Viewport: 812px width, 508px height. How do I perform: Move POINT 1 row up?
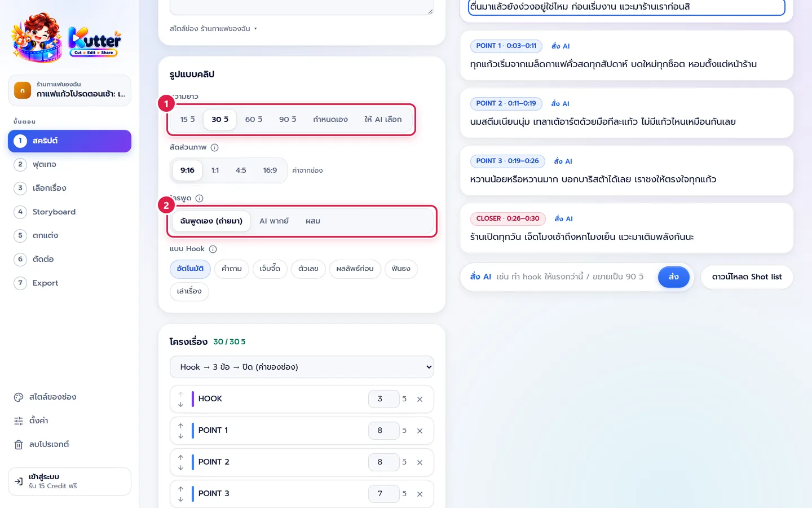point(180,426)
